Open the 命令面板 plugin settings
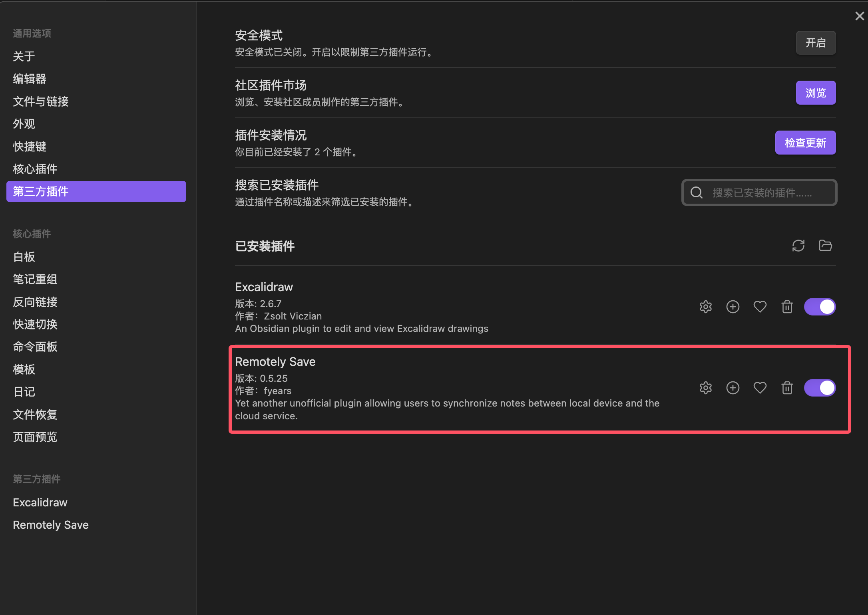This screenshot has width=868, height=615. [x=96, y=347]
